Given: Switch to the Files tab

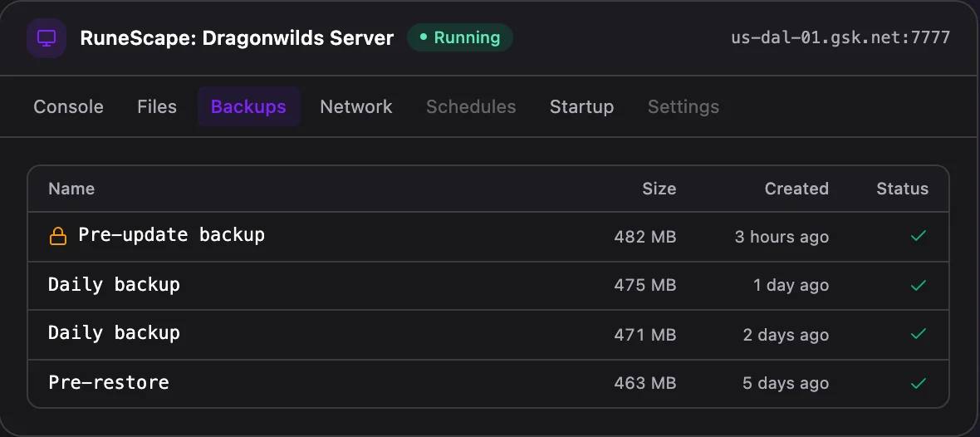Looking at the screenshot, I should 157,107.
